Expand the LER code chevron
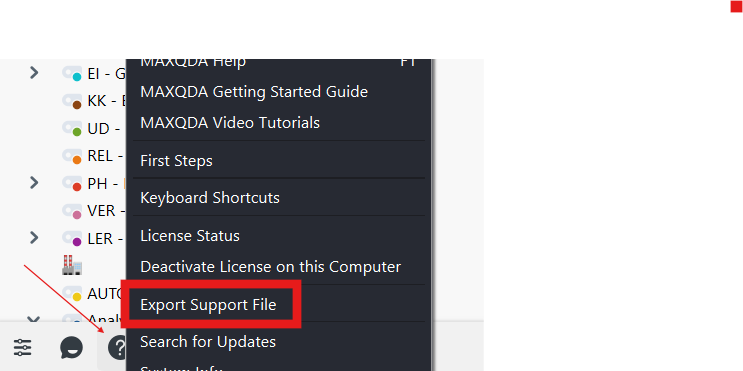 point(34,237)
